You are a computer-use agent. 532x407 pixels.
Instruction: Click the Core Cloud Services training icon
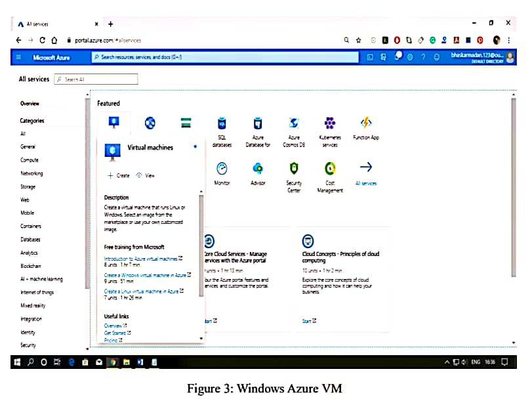(x=209, y=241)
